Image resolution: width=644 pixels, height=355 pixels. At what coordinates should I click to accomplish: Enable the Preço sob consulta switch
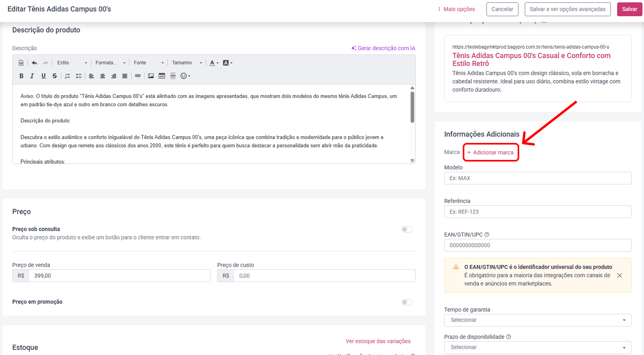pos(407,229)
